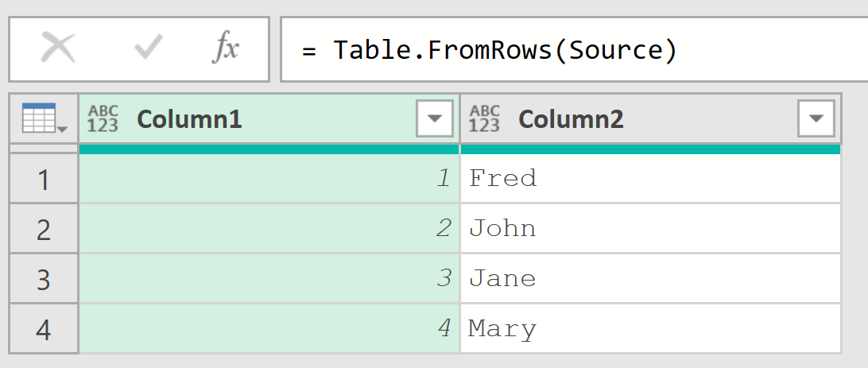Click inside the Table.FromRows formula bar
Viewport: 868px width, 368px height.
coord(574,49)
